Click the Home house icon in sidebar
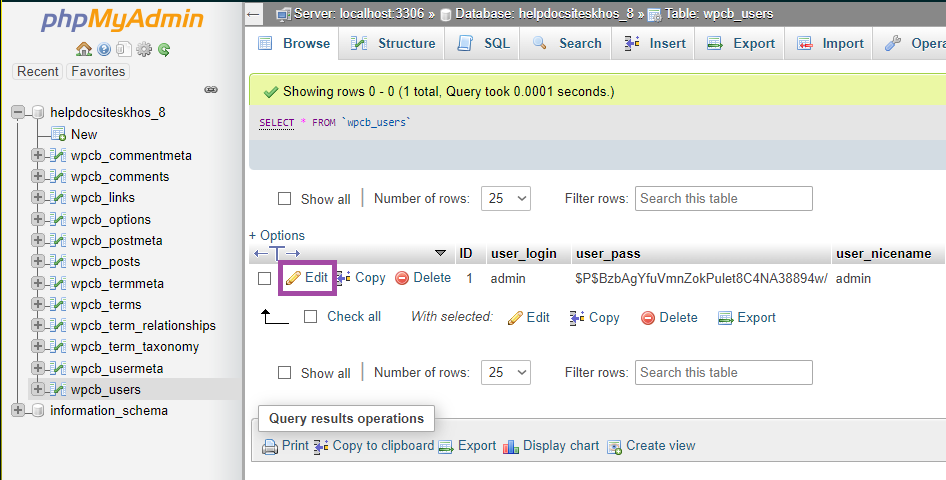This screenshot has width=946, height=480. (84, 49)
